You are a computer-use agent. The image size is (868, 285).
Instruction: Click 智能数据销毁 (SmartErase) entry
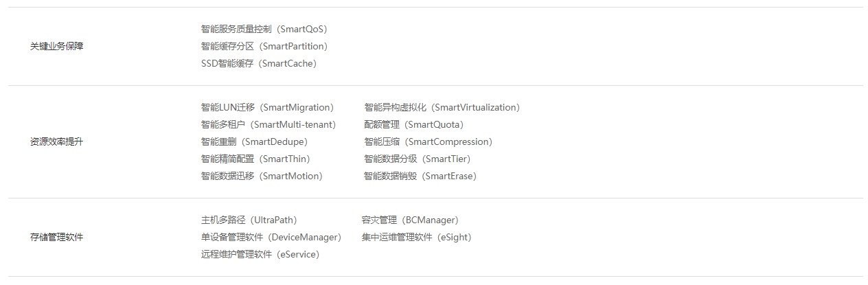point(420,176)
